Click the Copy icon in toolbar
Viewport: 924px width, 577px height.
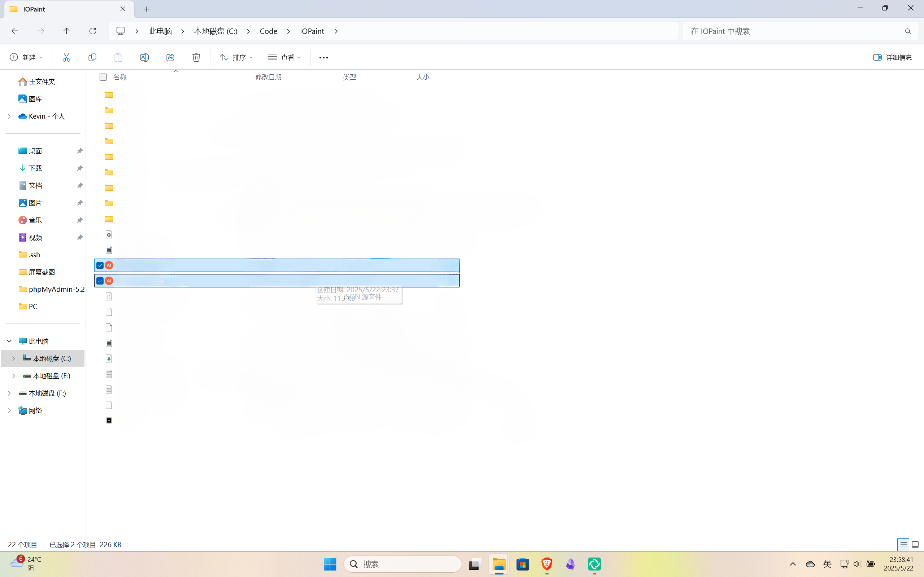click(92, 57)
